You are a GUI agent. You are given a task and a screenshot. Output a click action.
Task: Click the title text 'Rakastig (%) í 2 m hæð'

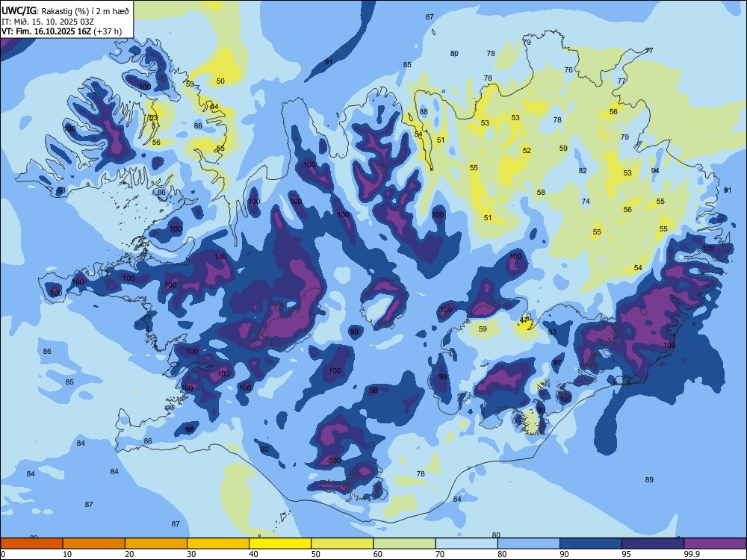(x=86, y=10)
